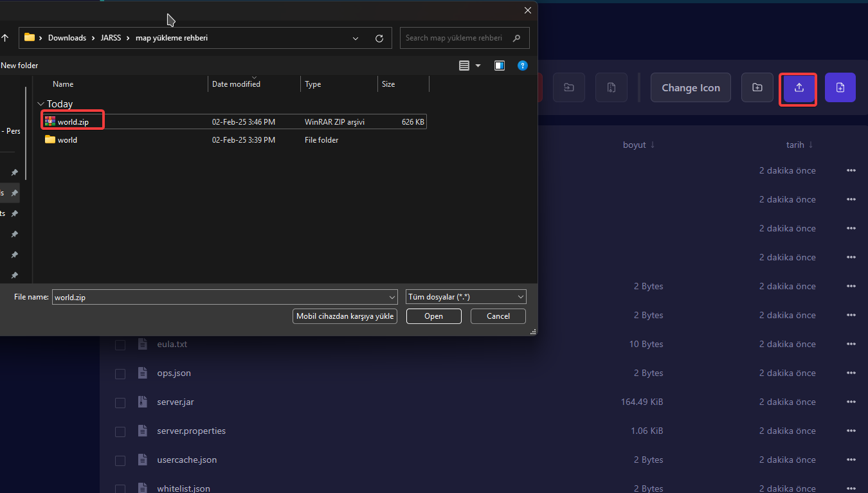
Task: Click JARSS in the breadcrumb path
Action: [111, 38]
